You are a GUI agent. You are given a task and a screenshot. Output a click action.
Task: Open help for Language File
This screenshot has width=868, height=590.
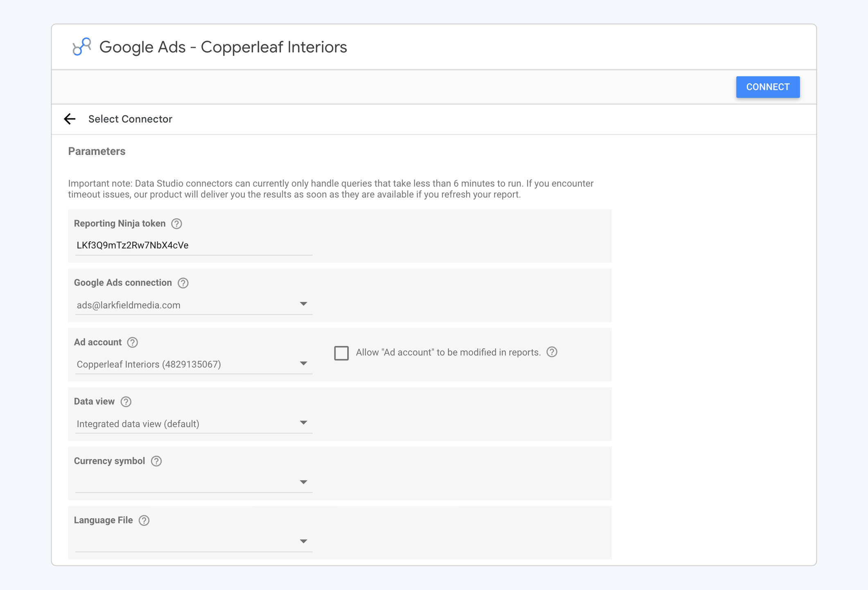click(x=144, y=521)
